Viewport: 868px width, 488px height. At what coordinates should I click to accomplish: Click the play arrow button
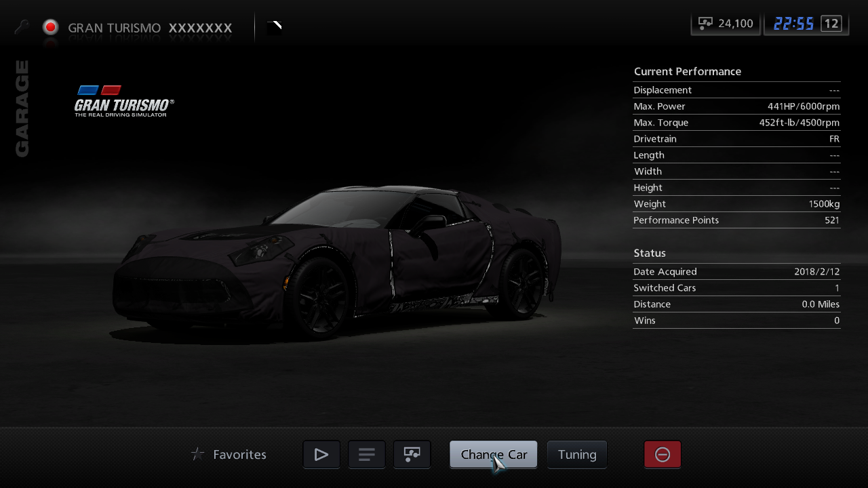321,455
